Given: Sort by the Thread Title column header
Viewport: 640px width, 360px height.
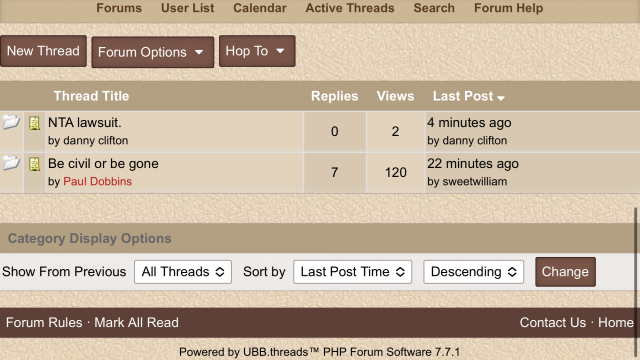Looking at the screenshot, I should coord(91,96).
